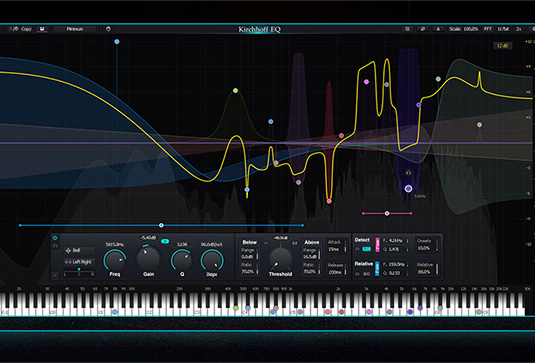Click the Copy button in top bar
Viewport: 535px width, 363px height.
pos(26,29)
